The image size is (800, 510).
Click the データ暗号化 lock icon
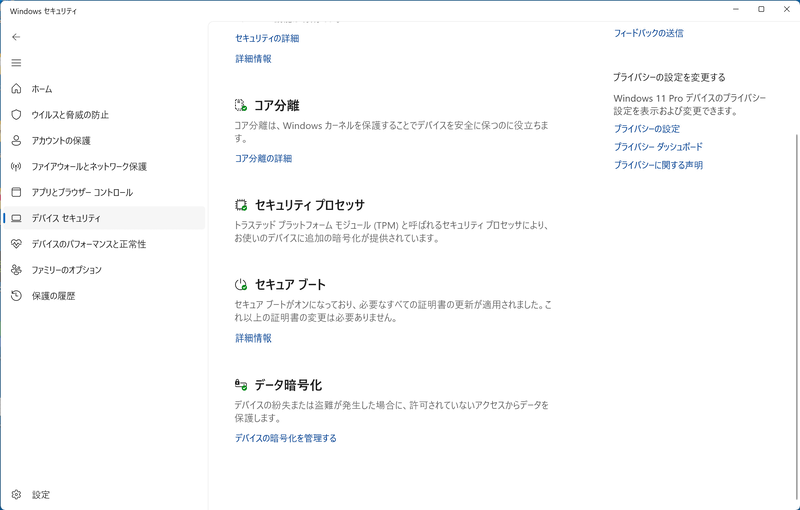(x=241, y=385)
